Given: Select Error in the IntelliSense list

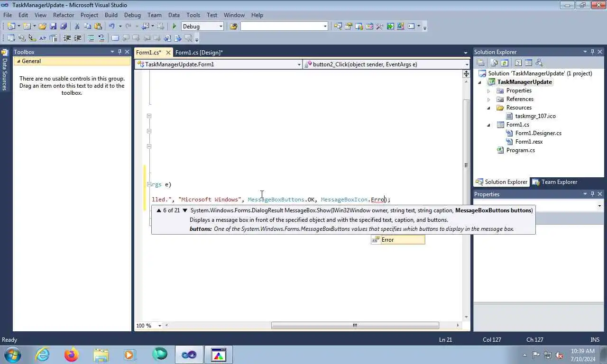Looking at the screenshot, I should (x=398, y=240).
